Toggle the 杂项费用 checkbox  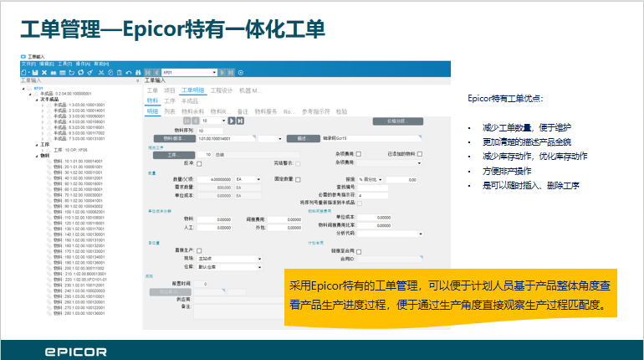click(359, 154)
